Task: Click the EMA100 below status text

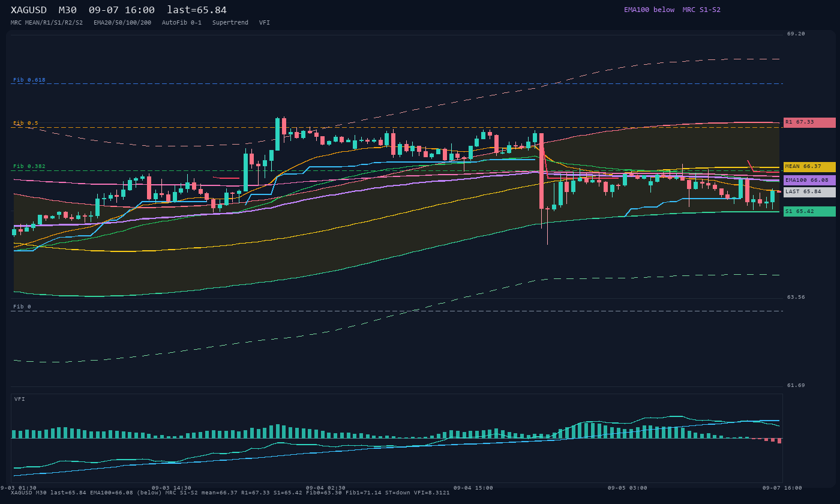Action: point(649,10)
